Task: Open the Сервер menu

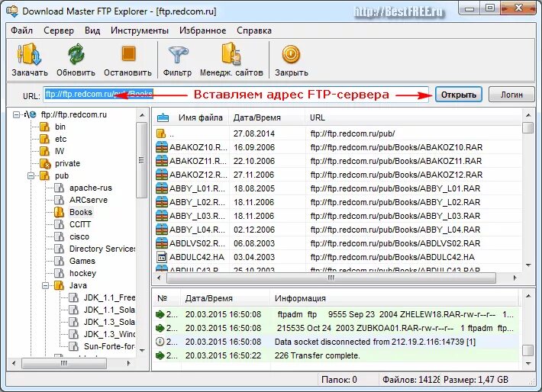Action: pyautogui.click(x=59, y=31)
